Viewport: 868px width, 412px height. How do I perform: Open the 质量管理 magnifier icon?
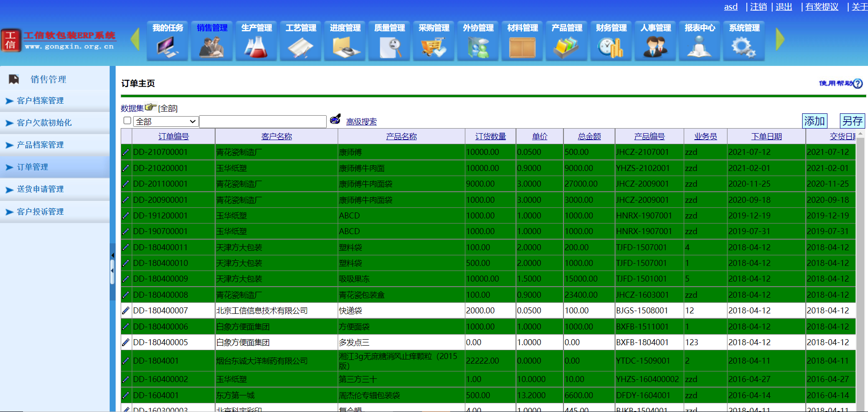389,41
